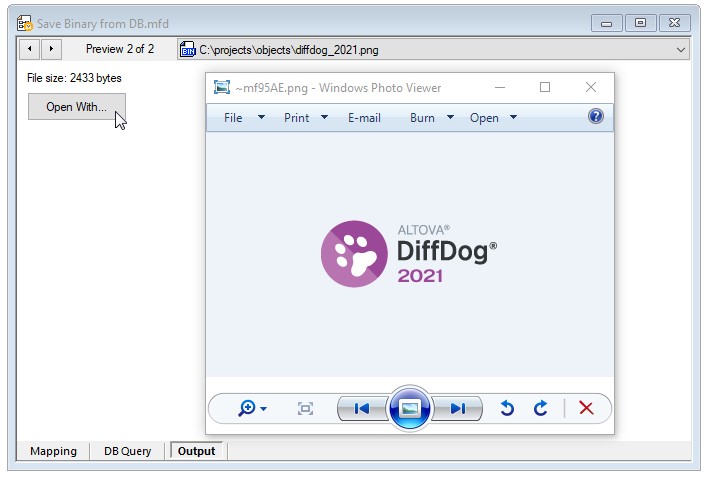The height and width of the screenshot is (479, 708).
Task: Restore the Save Binary from DB.mfd window
Action: click(x=640, y=23)
